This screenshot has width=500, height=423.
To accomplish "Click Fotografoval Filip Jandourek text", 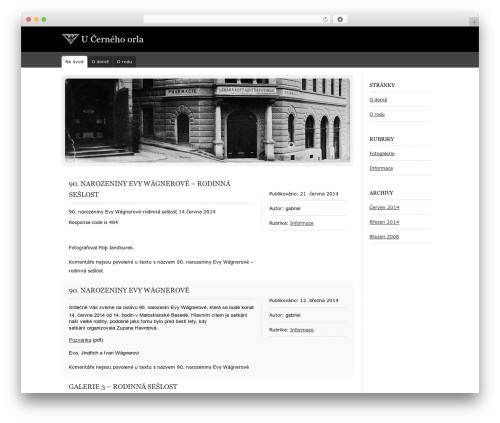I will tap(101, 248).
